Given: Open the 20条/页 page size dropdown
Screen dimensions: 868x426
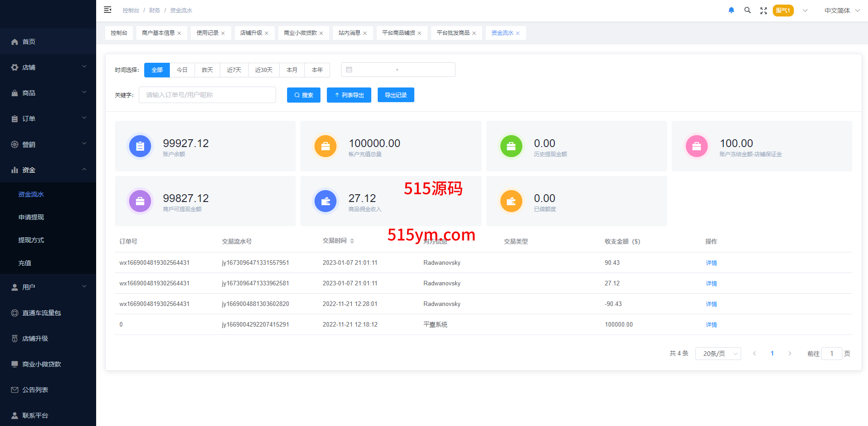Looking at the screenshot, I should pos(718,354).
